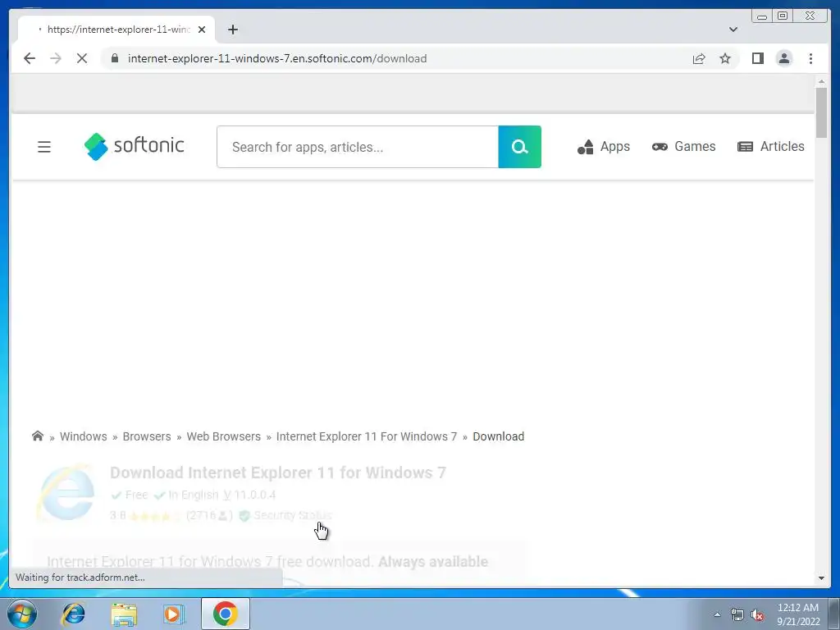Follow the Windows breadcrumb link
Viewport: 840px width, 630px height.
coord(83,436)
